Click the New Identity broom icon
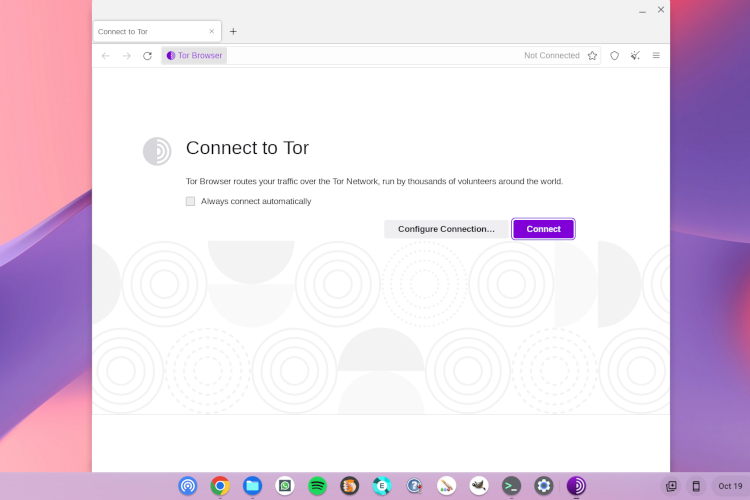This screenshot has height=500, width=750. [635, 56]
